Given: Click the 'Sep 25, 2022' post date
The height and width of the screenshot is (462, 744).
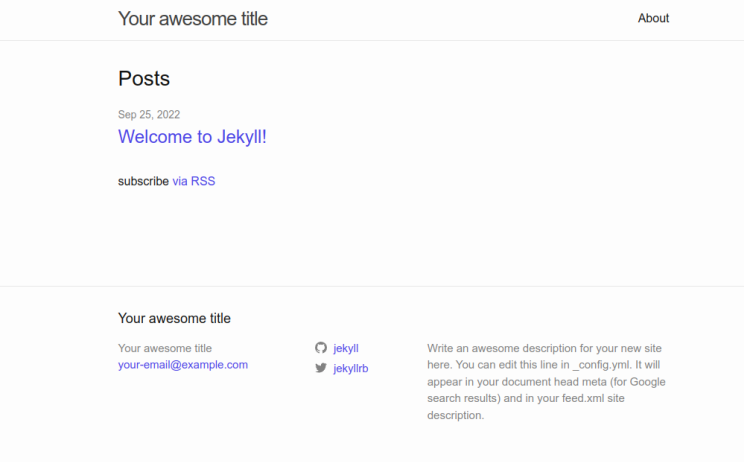Looking at the screenshot, I should (x=149, y=115).
